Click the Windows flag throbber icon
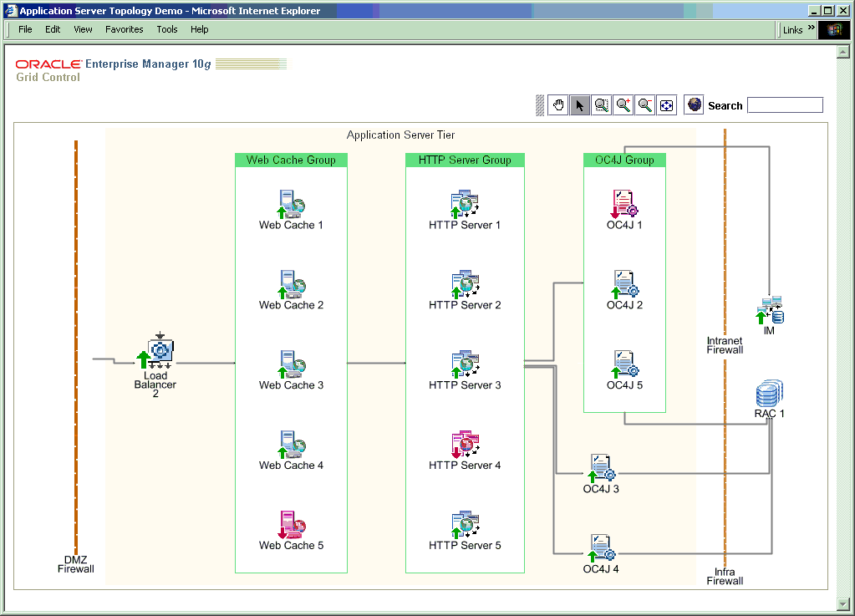The image size is (855, 616). point(834,30)
